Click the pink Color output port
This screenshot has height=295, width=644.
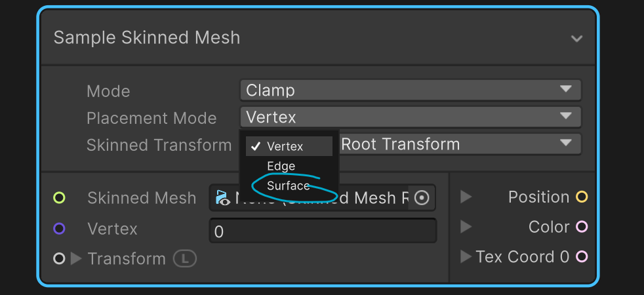coord(581,227)
